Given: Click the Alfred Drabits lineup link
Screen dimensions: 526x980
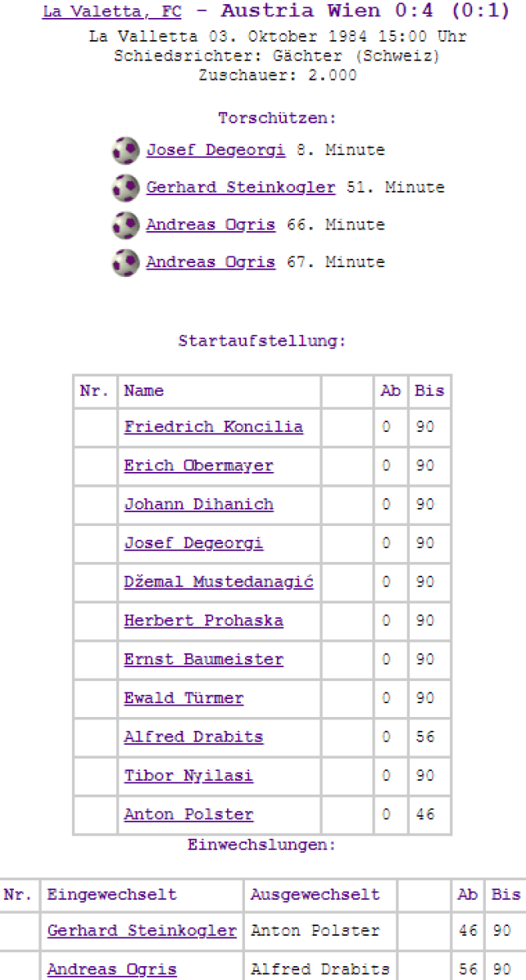Looking at the screenshot, I should point(194,737).
